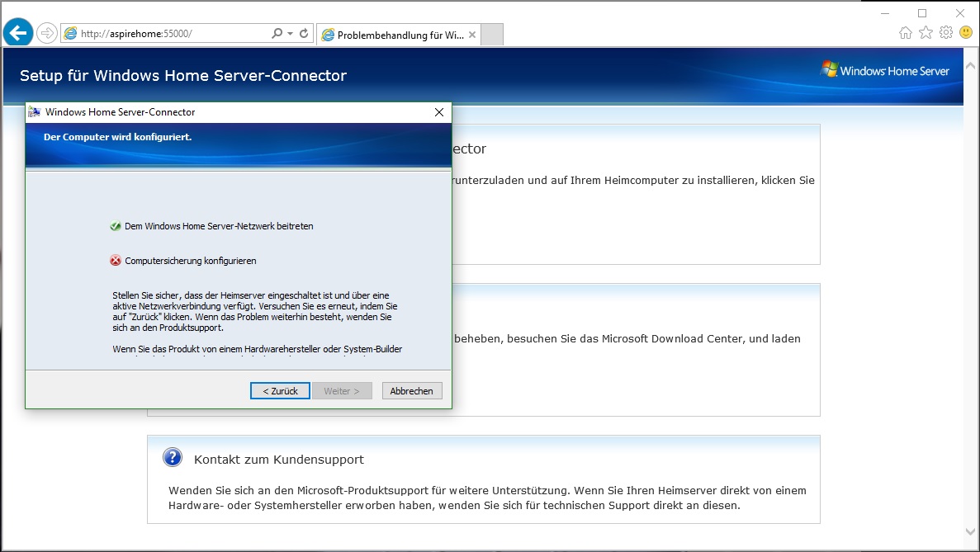This screenshot has height=552, width=980.
Task: Click the page scrollbar down arrow
Action: pyautogui.click(x=970, y=532)
